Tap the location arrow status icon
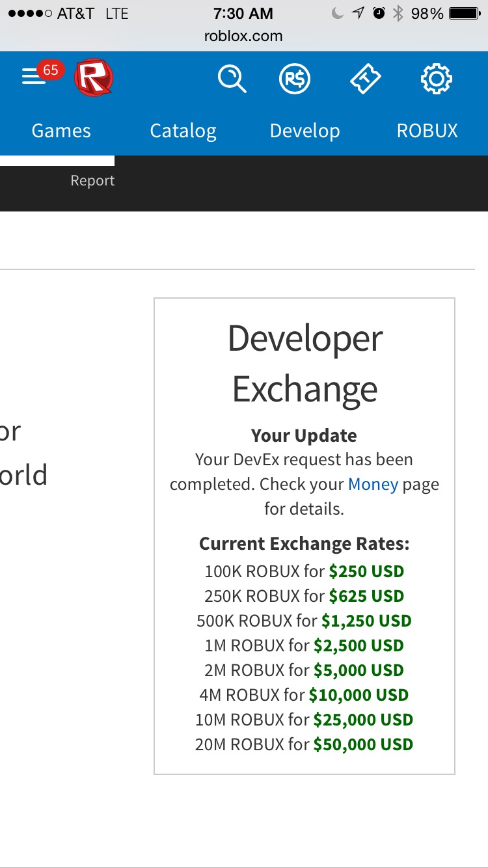The height and width of the screenshot is (868, 488). click(x=358, y=14)
